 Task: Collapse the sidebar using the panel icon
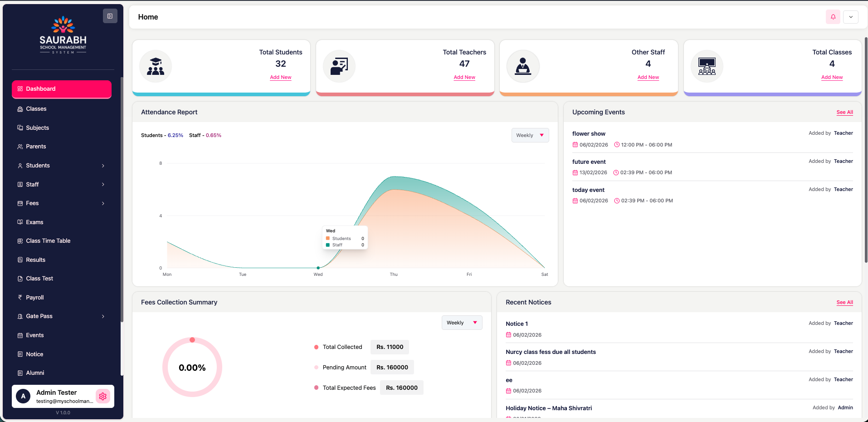(x=110, y=16)
